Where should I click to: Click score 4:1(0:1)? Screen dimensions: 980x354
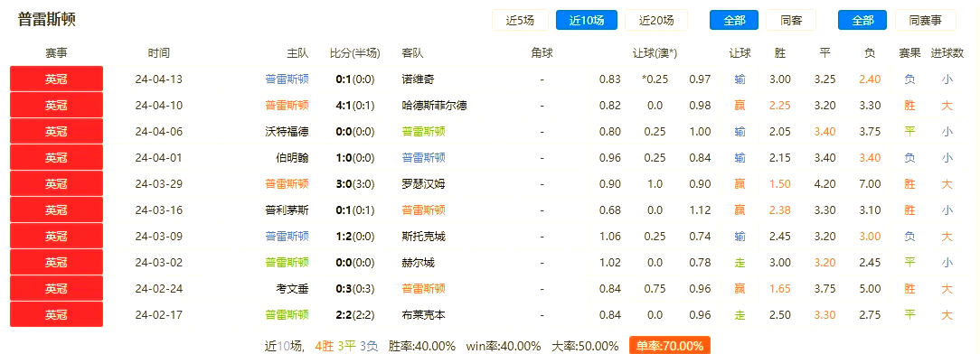(x=354, y=106)
